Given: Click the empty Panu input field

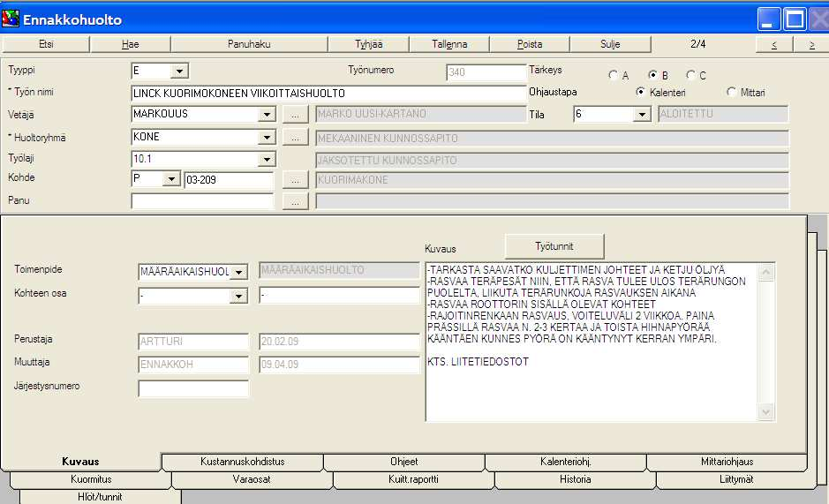Looking at the screenshot, I should coord(202,201).
